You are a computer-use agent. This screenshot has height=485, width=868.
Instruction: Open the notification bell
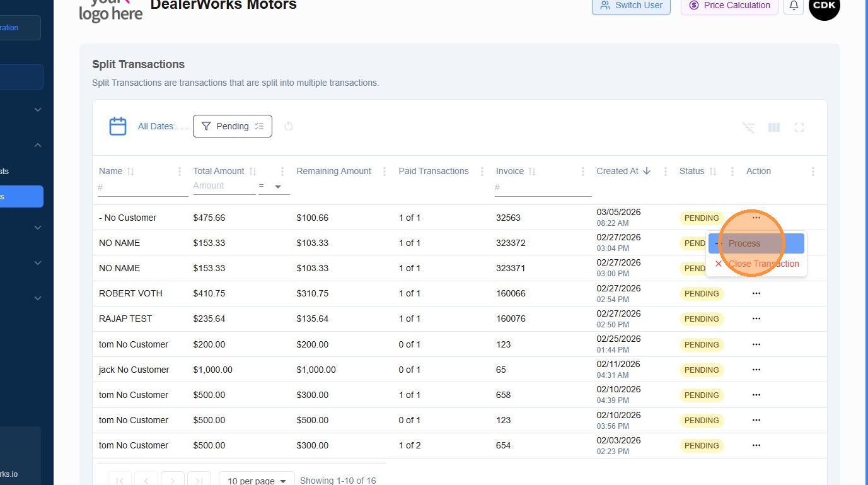[x=794, y=6]
